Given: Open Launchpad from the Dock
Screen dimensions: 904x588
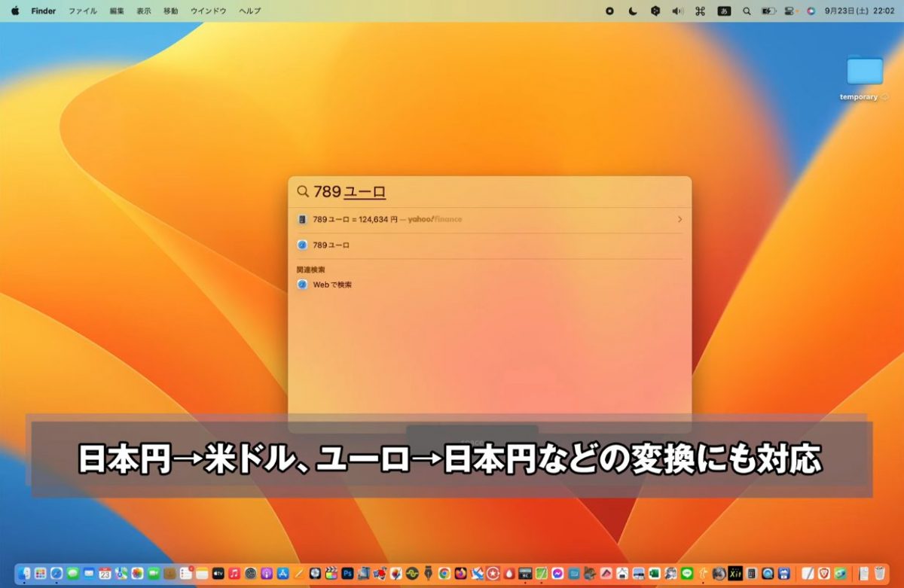Looking at the screenshot, I should coord(40,574).
